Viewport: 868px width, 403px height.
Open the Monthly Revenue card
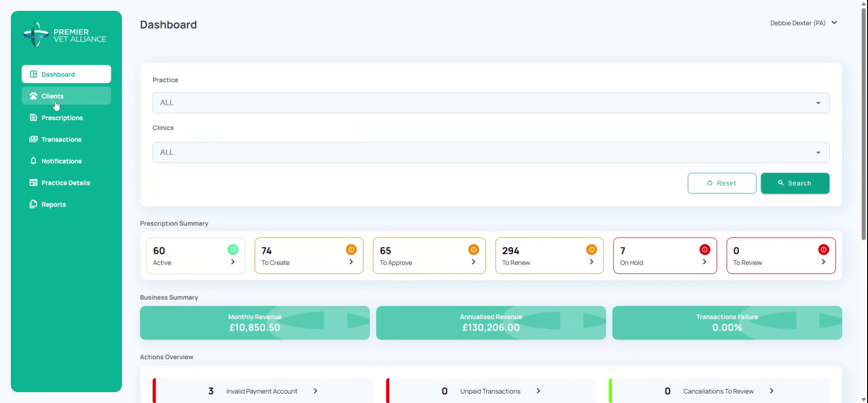(x=255, y=323)
